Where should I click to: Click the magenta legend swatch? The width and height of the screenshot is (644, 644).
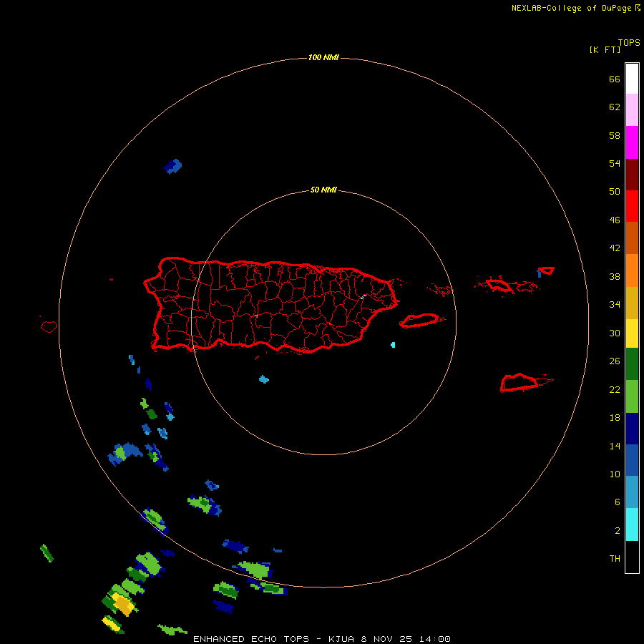click(x=632, y=142)
